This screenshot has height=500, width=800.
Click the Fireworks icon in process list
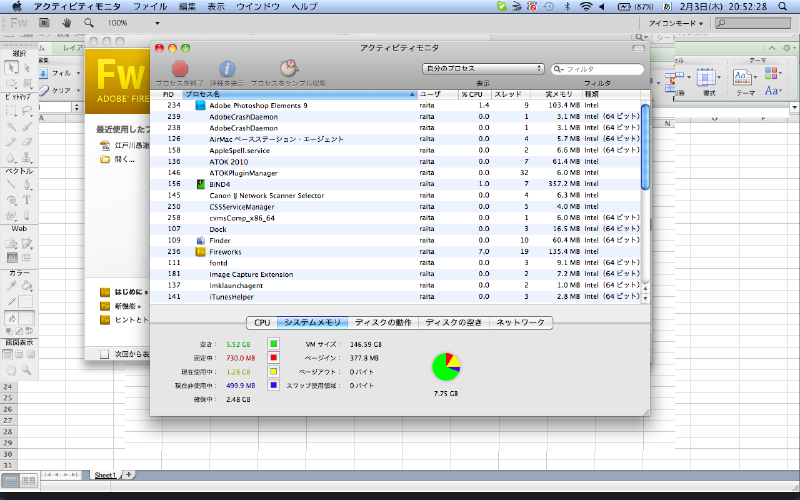[x=200, y=252]
